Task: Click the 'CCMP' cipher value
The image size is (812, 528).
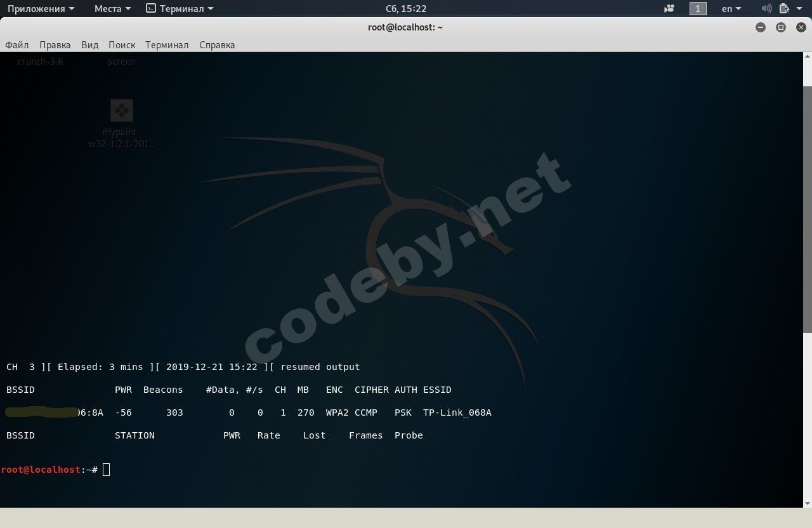Action: pos(366,412)
